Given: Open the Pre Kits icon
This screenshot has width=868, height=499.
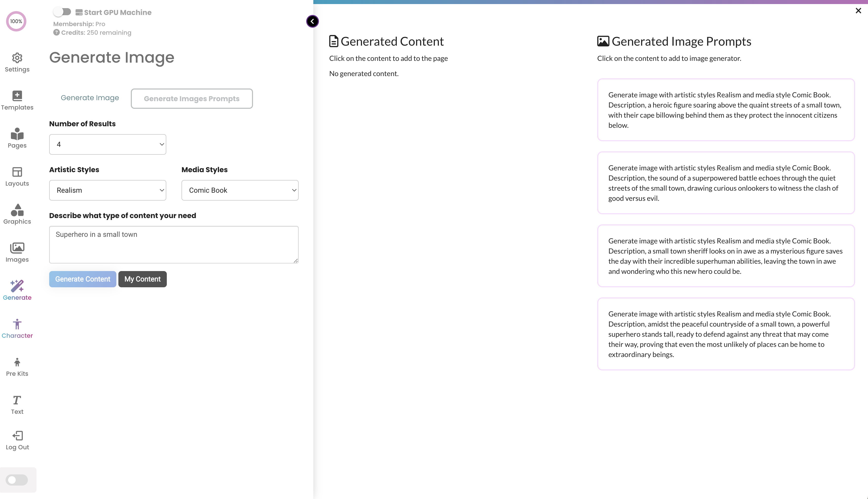Looking at the screenshot, I should pos(17,362).
